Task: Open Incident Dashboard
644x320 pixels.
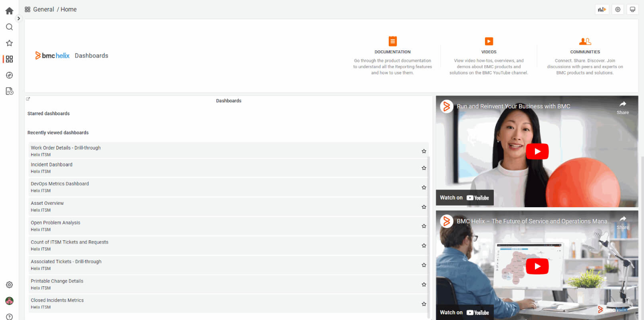Action: tap(52, 165)
